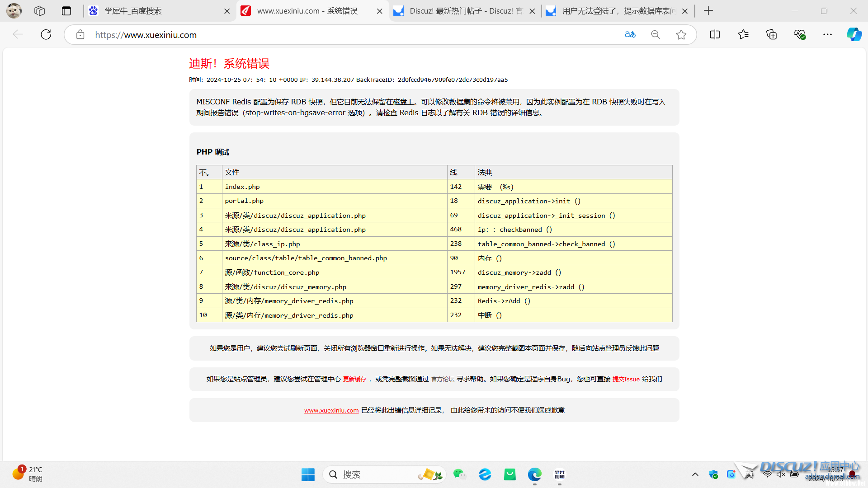Open the favorites list icon
This screenshot has width=868, height=488.
click(x=743, y=35)
